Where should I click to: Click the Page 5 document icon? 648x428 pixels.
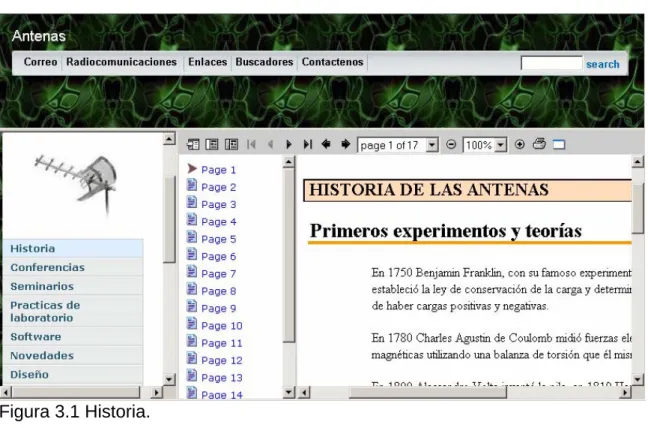pos(192,238)
